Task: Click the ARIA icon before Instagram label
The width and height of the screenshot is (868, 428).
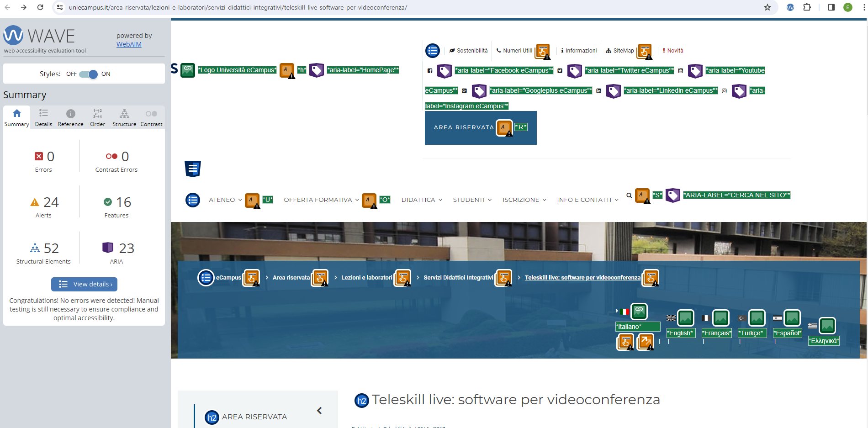Action: [739, 91]
